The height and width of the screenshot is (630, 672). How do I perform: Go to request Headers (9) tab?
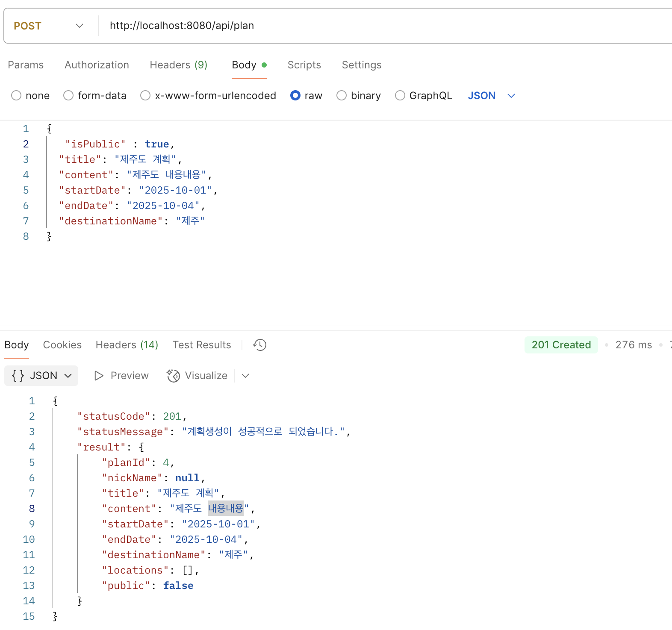click(x=178, y=65)
